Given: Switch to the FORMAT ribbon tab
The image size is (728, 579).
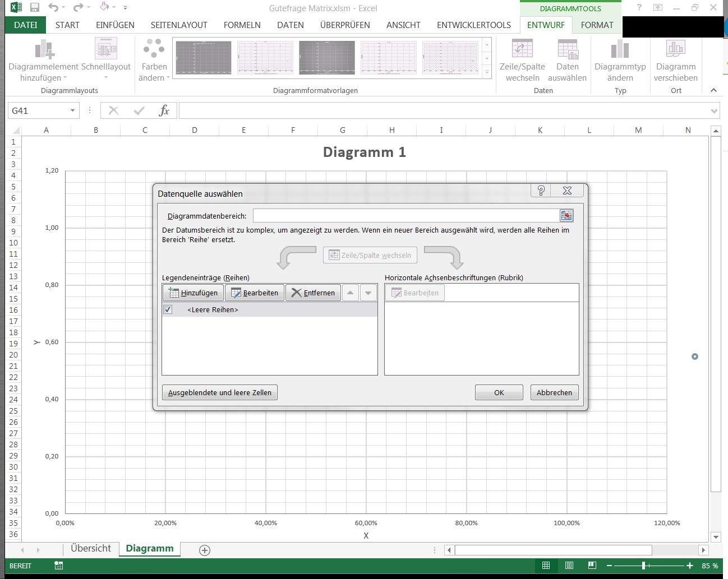Looking at the screenshot, I should (596, 25).
